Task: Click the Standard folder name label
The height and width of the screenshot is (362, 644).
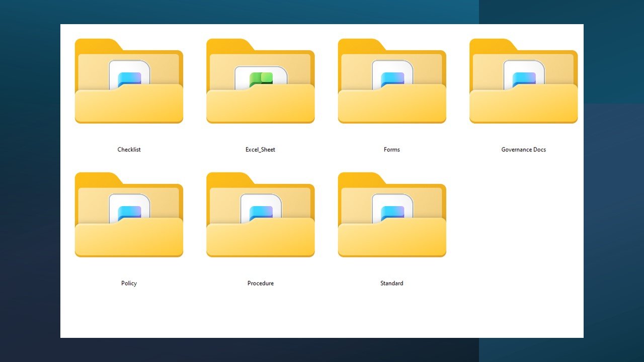Action: click(392, 283)
